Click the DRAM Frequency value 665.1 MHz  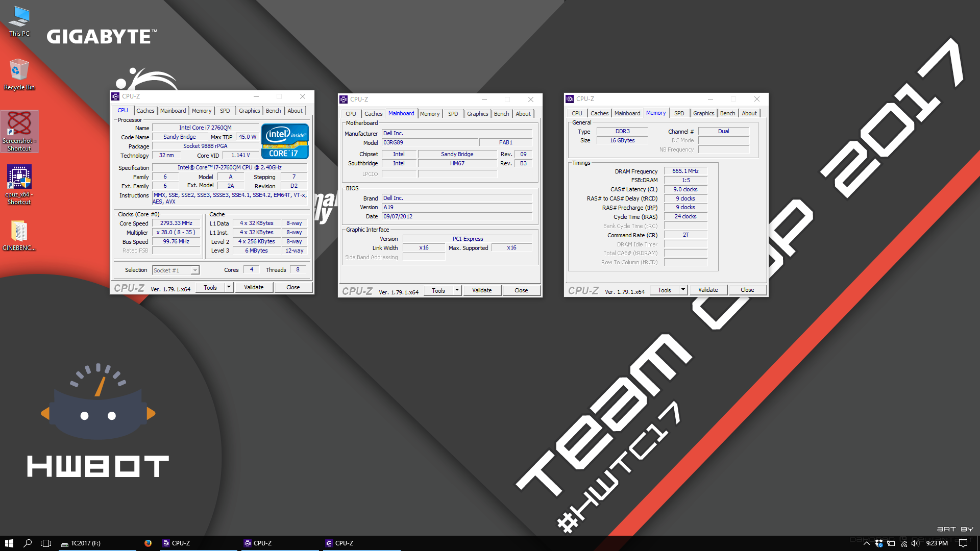pos(685,171)
